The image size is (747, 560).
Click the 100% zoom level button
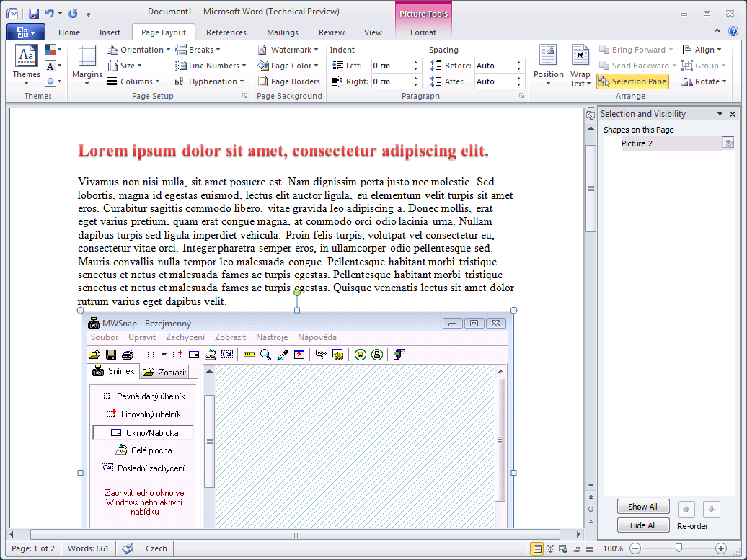pyautogui.click(x=613, y=548)
